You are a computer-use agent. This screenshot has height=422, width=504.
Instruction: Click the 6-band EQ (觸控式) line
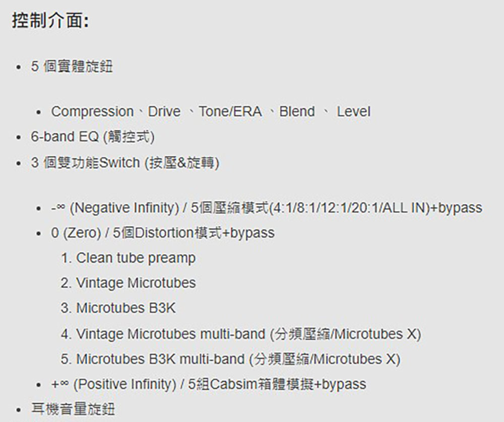click(x=93, y=137)
